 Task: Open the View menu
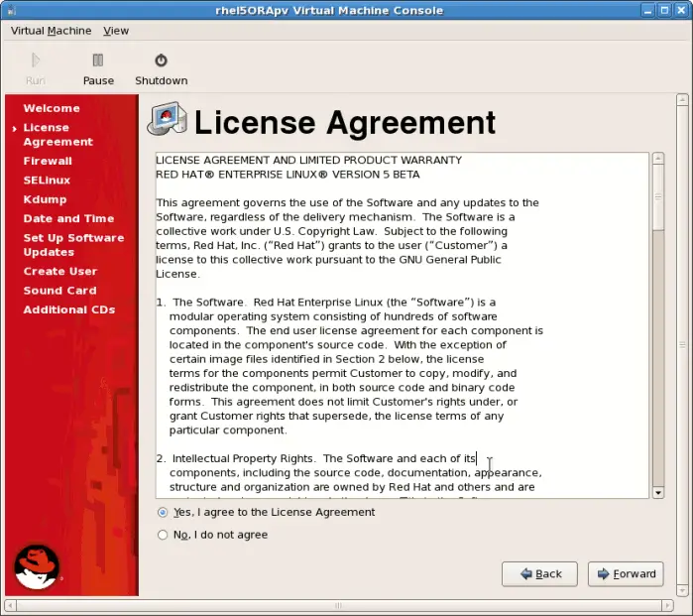pos(116,31)
